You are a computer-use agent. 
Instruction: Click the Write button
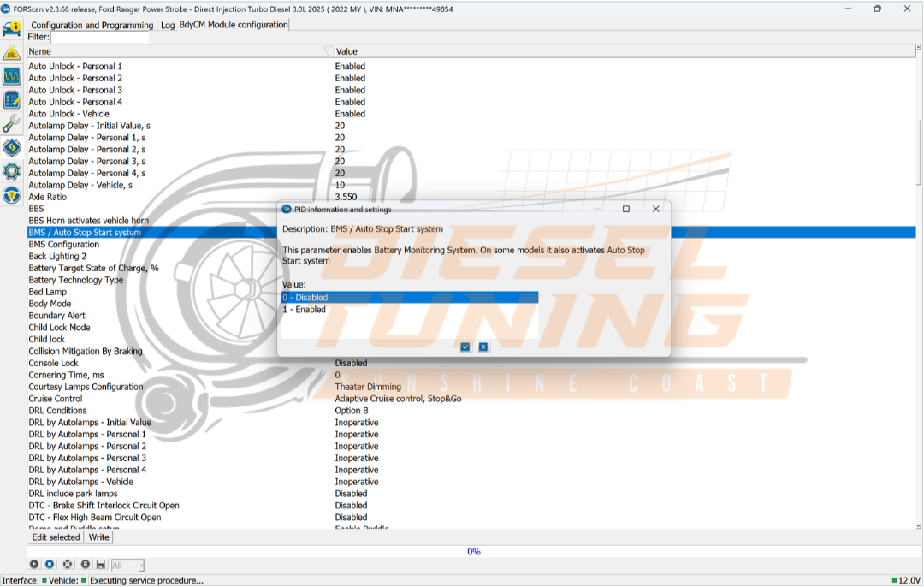(x=99, y=537)
